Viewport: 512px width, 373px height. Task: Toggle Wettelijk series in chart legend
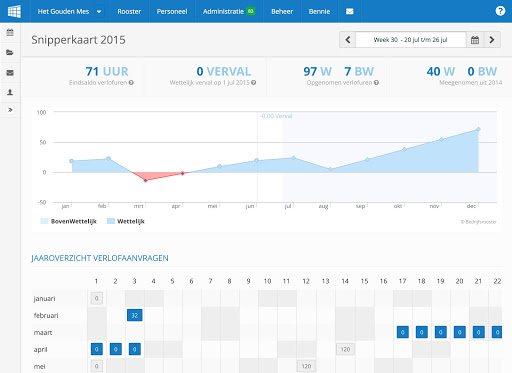point(126,221)
